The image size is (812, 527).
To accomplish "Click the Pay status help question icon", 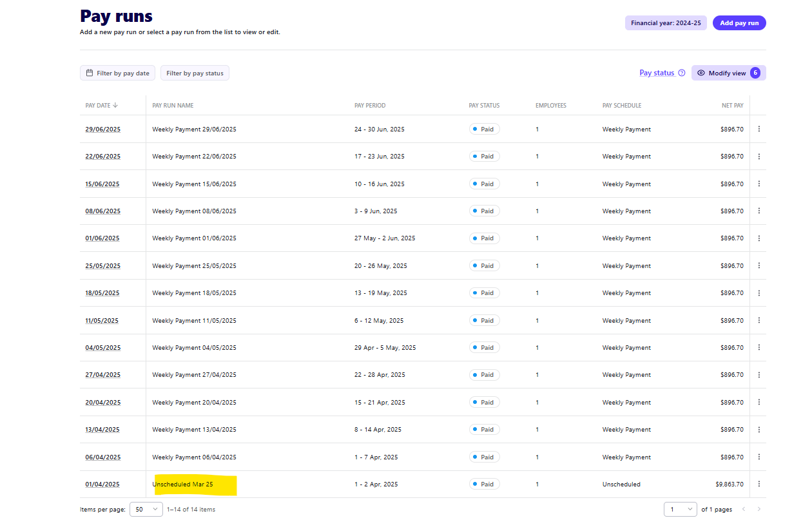I will point(682,73).
